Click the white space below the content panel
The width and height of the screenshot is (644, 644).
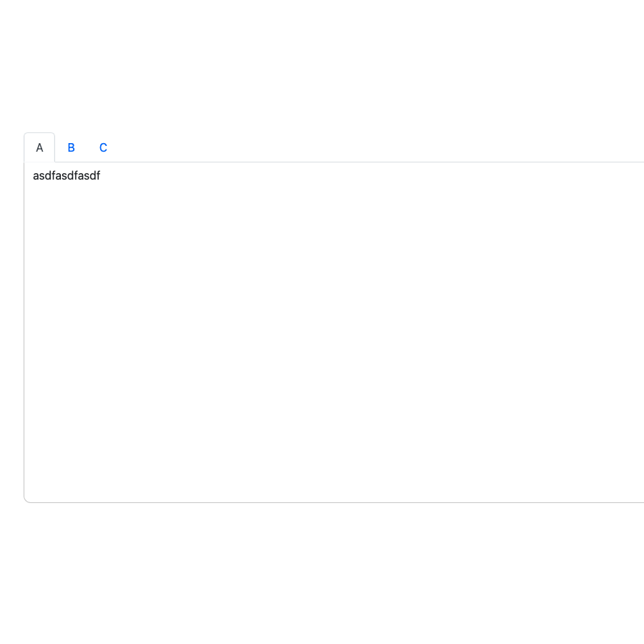322,572
